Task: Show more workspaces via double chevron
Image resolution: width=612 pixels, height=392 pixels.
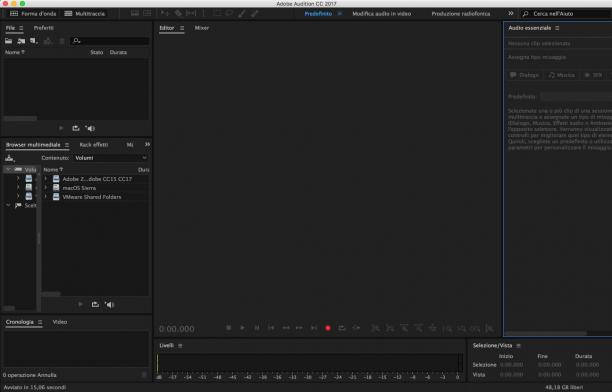Action: pyautogui.click(x=511, y=14)
